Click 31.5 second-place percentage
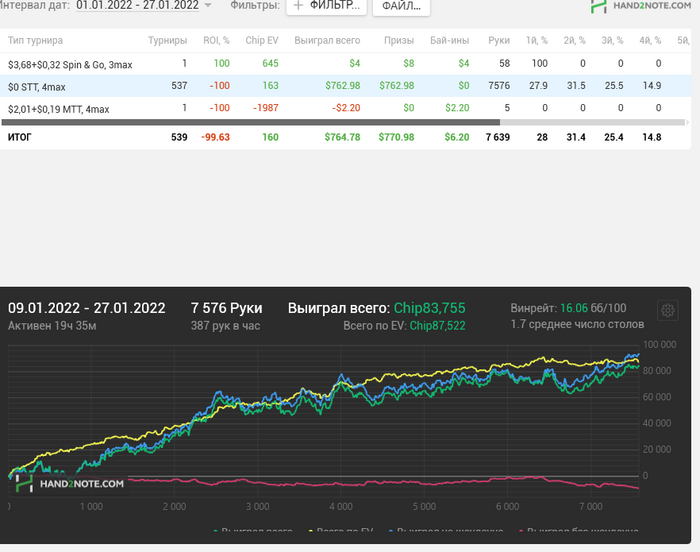Image resolution: width=700 pixels, height=552 pixels. click(576, 85)
